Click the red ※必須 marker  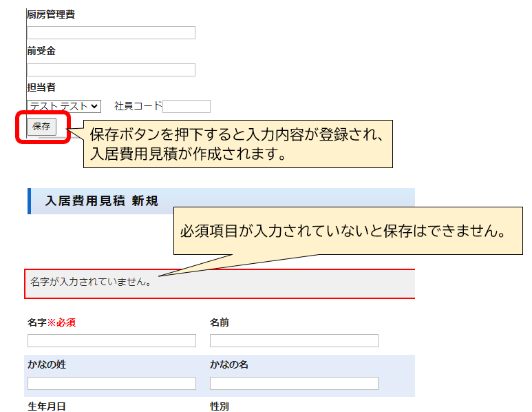[x=61, y=322]
